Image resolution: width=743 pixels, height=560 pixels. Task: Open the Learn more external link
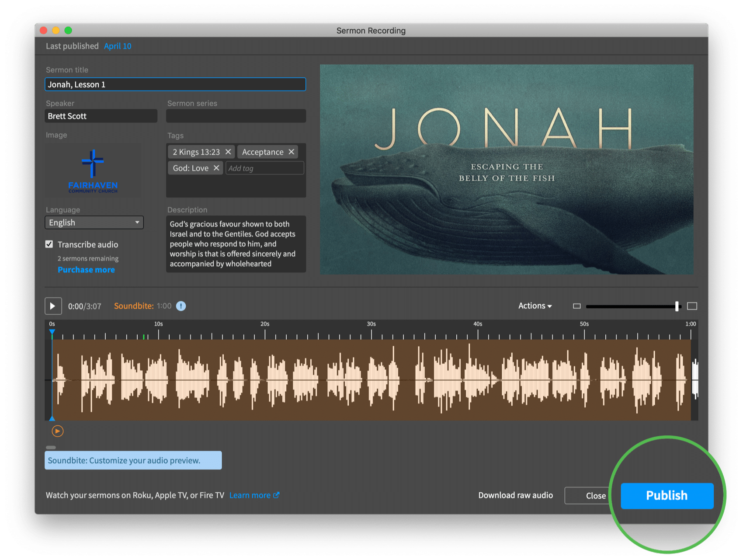coord(254,495)
